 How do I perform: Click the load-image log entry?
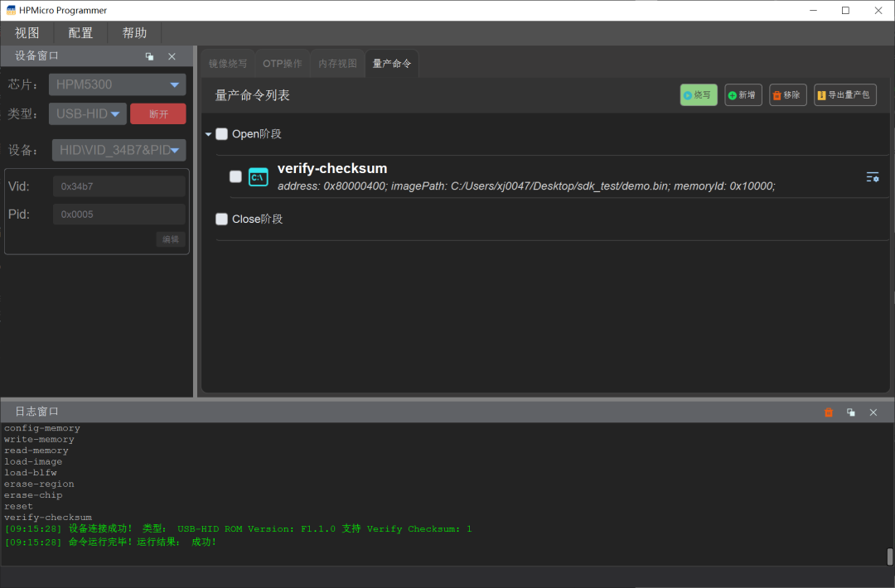pos(33,461)
